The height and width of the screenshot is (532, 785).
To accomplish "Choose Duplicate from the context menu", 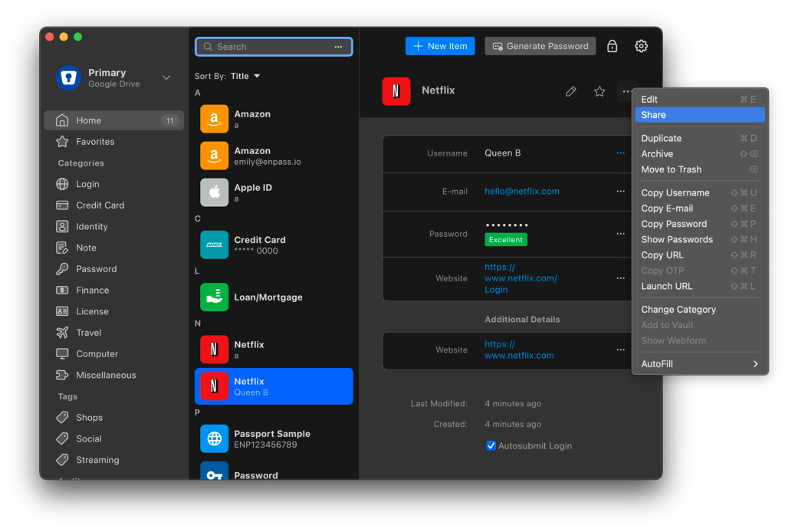I will (699, 138).
